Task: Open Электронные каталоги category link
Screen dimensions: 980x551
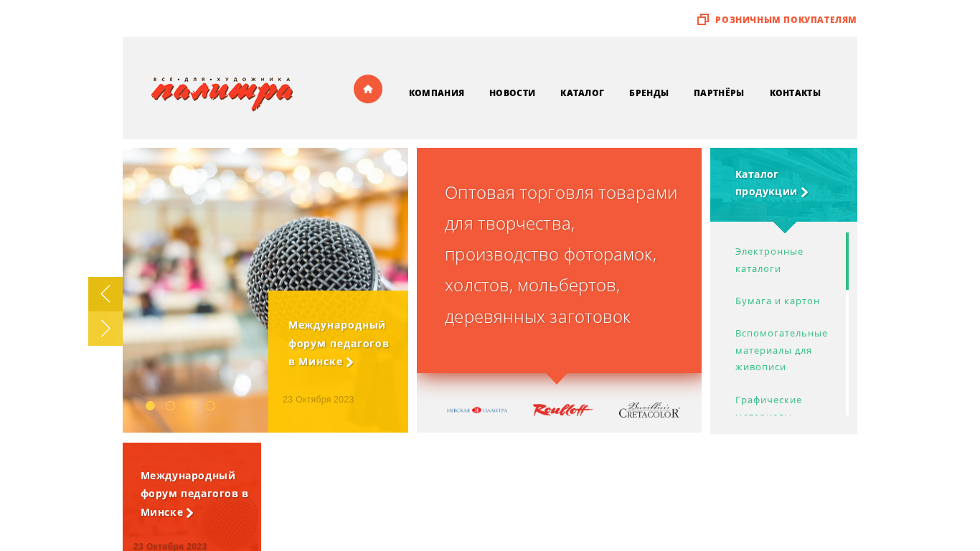Action: pyautogui.click(x=769, y=260)
